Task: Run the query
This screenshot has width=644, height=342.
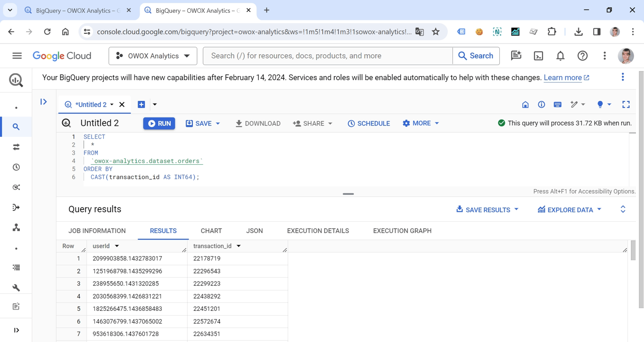Action: point(159,124)
